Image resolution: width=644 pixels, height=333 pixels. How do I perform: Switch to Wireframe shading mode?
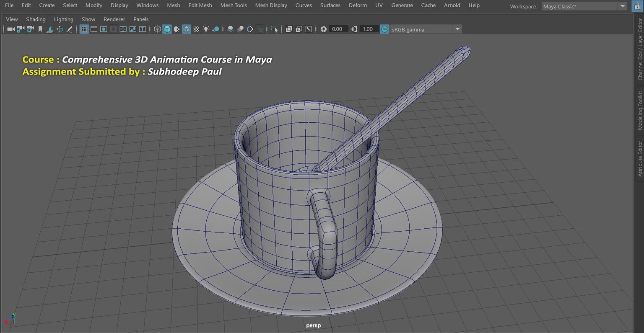pyautogui.click(x=157, y=29)
